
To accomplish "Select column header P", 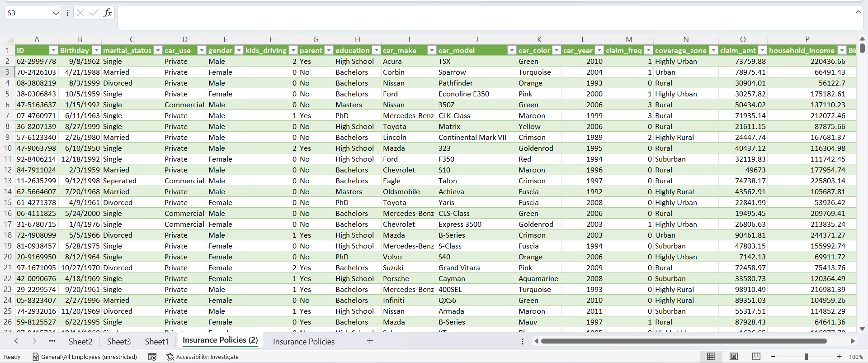I will click(807, 39).
